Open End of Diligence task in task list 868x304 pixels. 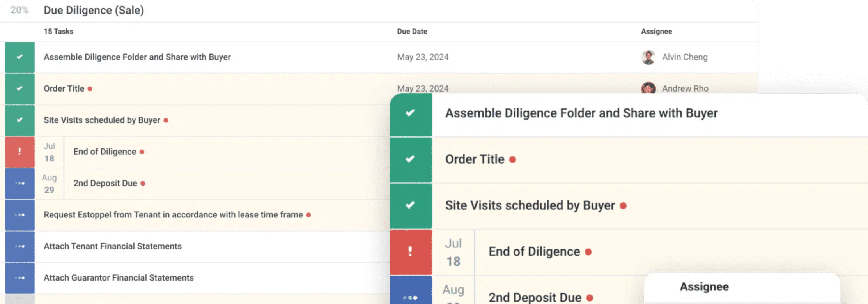click(105, 152)
